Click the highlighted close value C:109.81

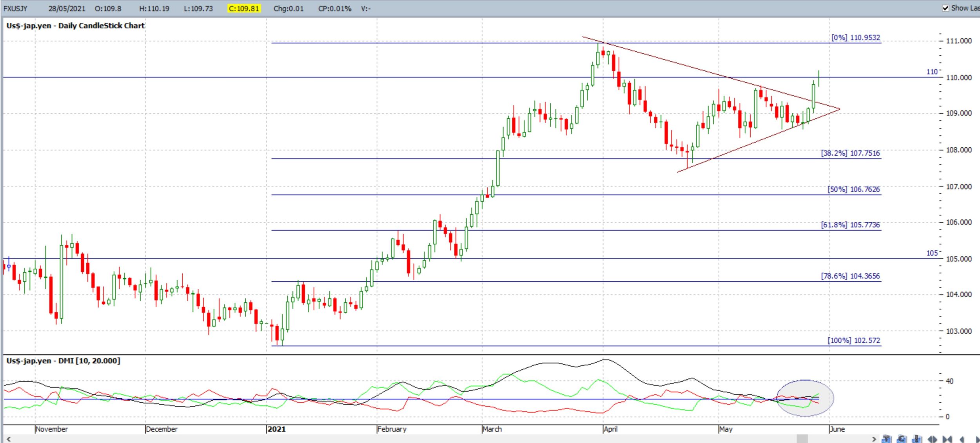244,9
